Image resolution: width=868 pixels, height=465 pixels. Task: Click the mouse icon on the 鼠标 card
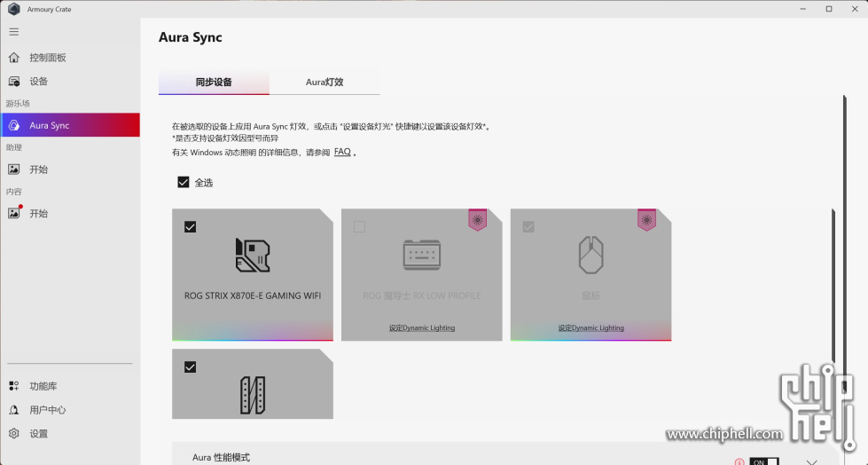tap(590, 255)
